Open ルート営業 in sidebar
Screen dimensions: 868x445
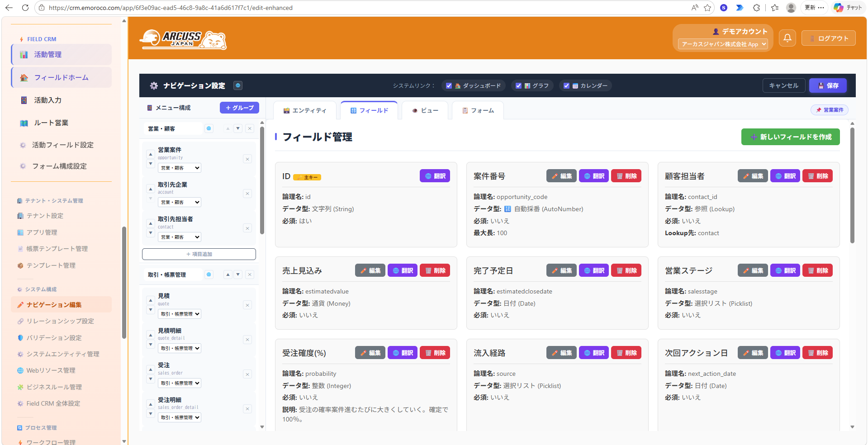62,123
